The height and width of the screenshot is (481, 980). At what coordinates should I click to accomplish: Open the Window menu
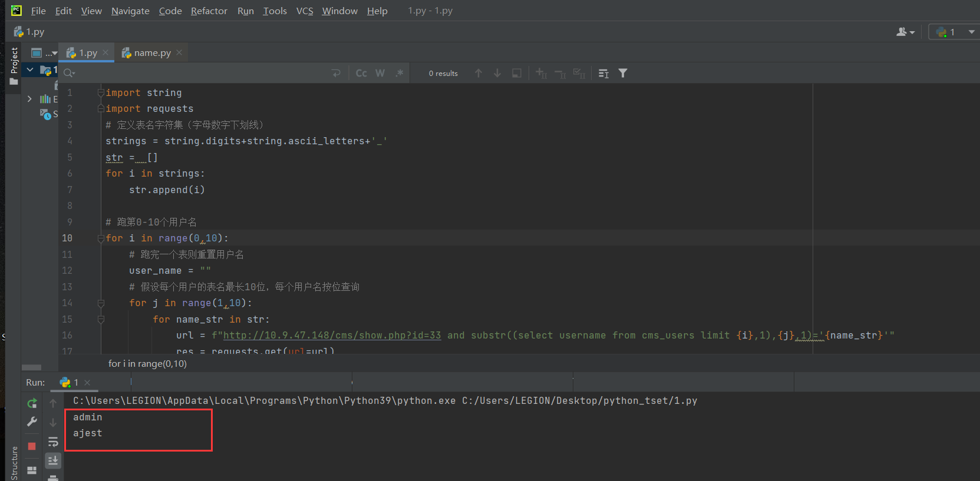coord(339,11)
